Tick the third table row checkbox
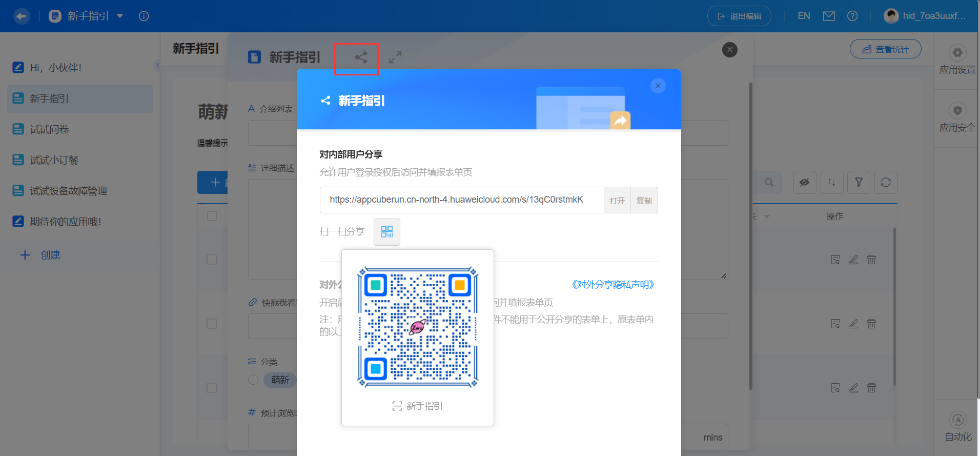This screenshot has height=456, width=980. tap(212, 388)
